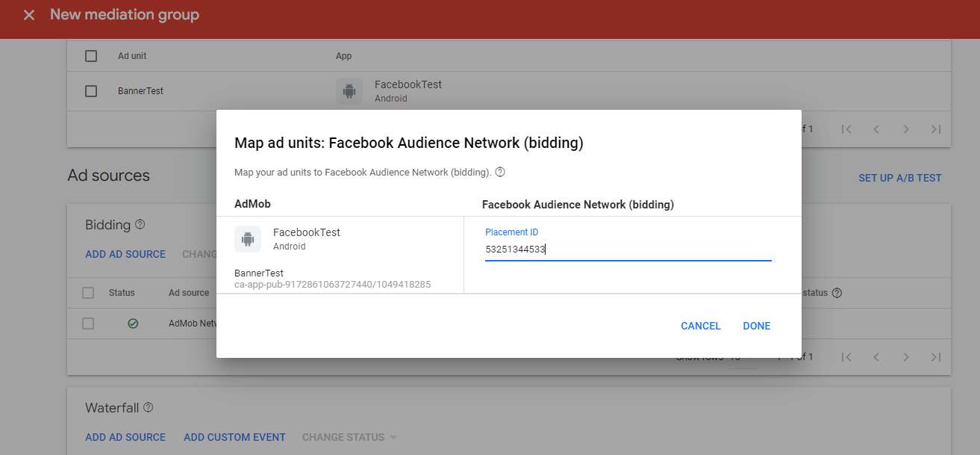This screenshot has height=455, width=980.
Task: Select all ad units with header checkbox
Action: tap(91, 56)
